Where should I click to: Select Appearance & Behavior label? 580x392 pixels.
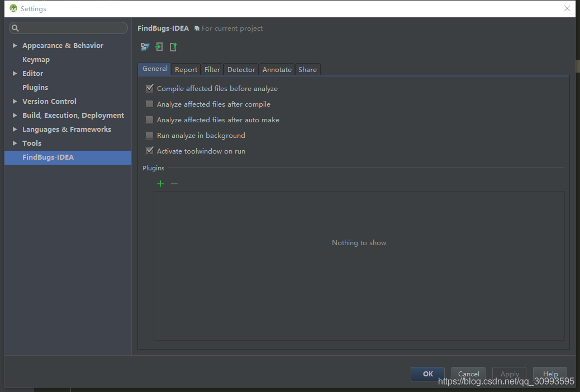[63, 45]
